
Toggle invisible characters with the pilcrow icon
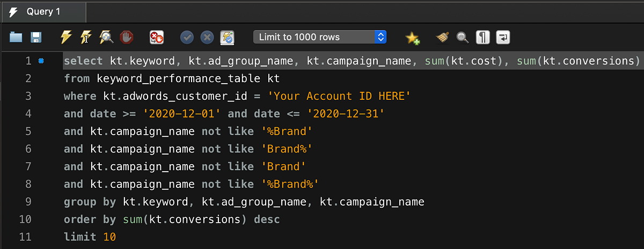pos(483,37)
